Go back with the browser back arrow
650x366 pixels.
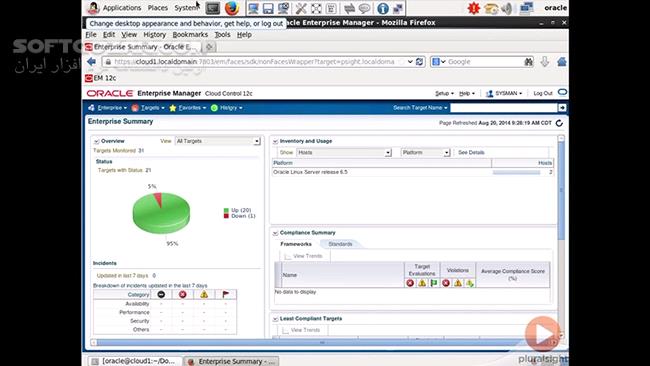92,62
